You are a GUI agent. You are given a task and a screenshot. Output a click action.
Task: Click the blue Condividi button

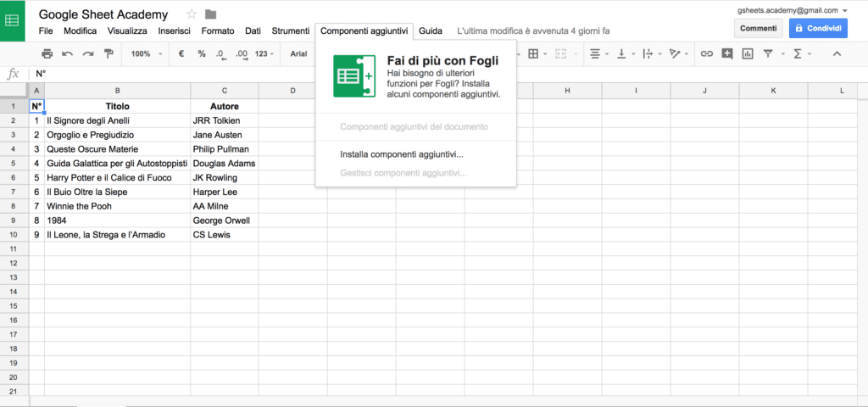[x=818, y=28]
